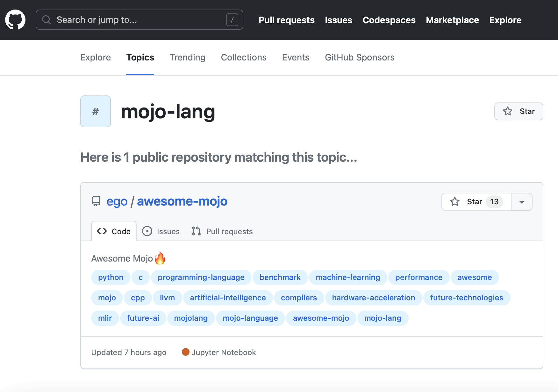Open Marketplace from the top header

click(x=452, y=20)
